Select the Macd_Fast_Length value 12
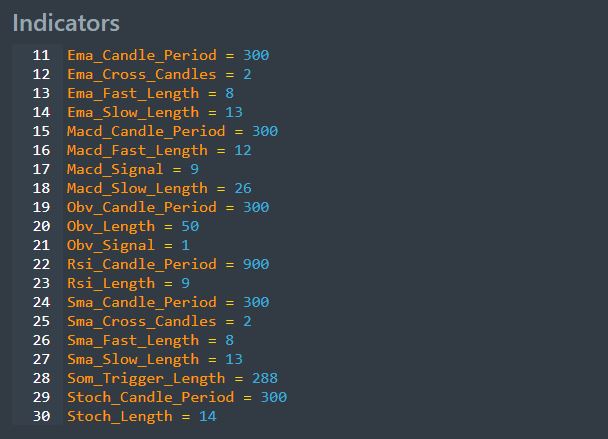The width and height of the screenshot is (608, 439). click(243, 150)
